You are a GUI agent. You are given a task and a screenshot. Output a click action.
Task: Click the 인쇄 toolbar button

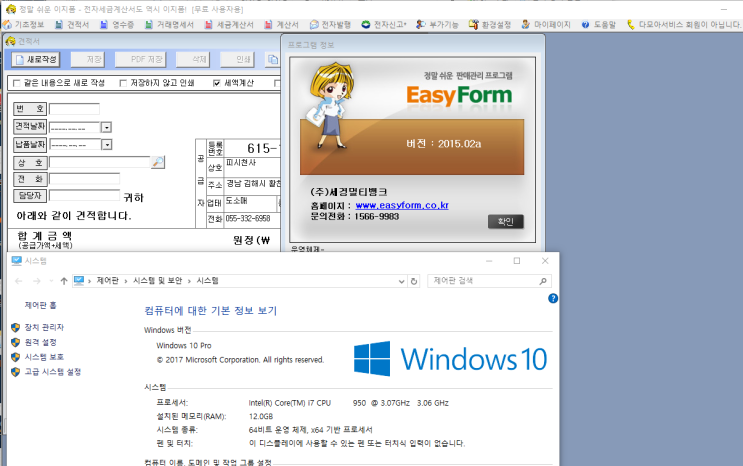pyautogui.click(x=237, y=59)
